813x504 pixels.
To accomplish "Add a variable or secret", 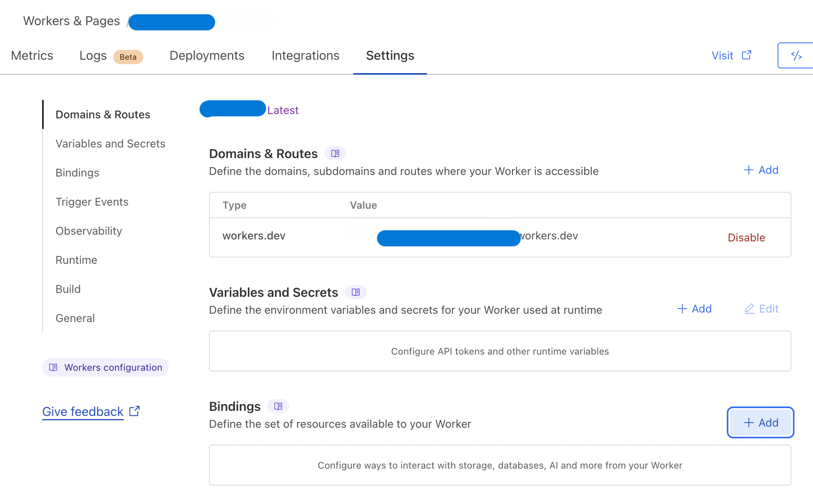I will point(694,309).
